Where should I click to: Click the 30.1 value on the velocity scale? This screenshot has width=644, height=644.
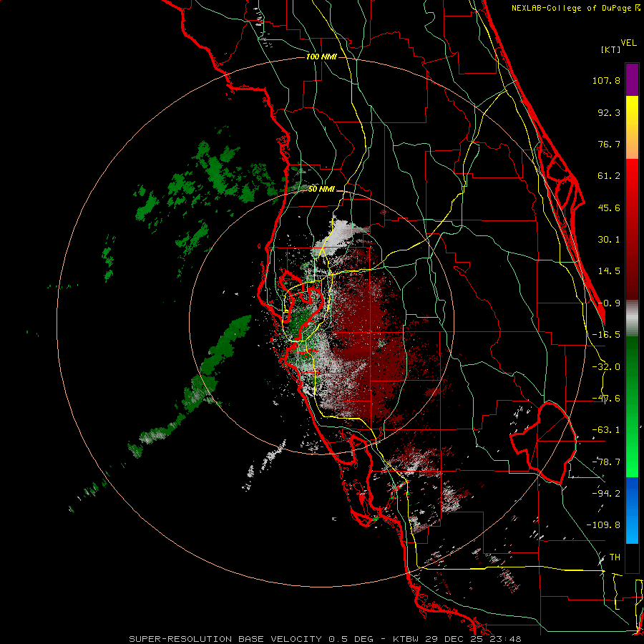tap(609, 240)
